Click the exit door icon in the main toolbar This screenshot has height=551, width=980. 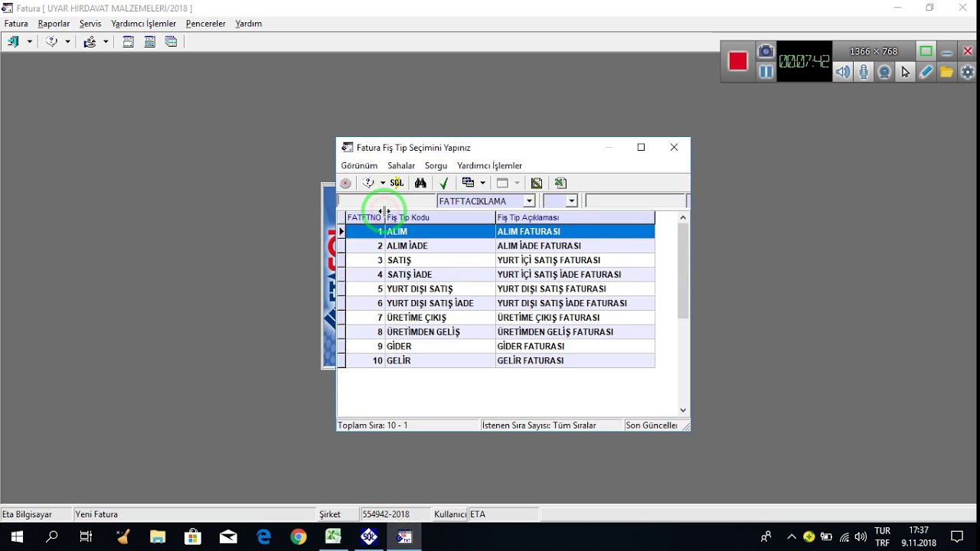click(13, 42)
